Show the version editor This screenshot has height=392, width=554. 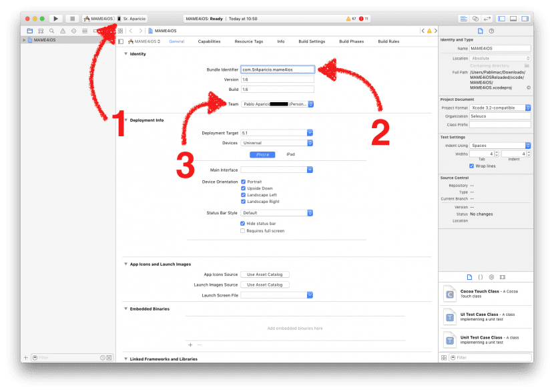coord(487,19)
